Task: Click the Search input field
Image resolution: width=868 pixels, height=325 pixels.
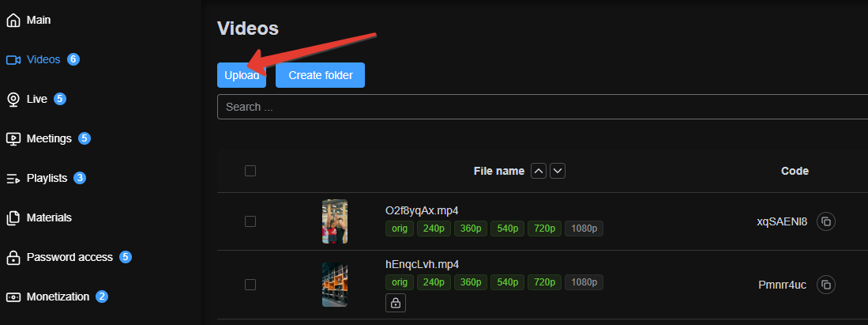Action: 543,107
